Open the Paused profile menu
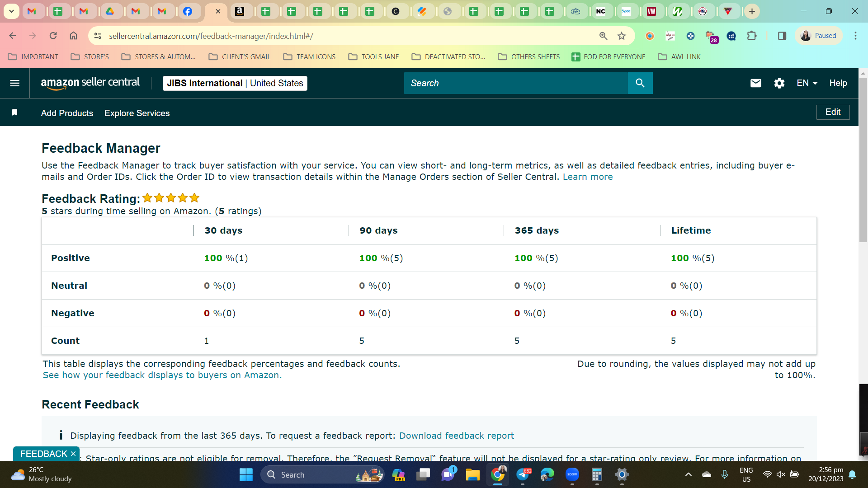 point(819,36)
